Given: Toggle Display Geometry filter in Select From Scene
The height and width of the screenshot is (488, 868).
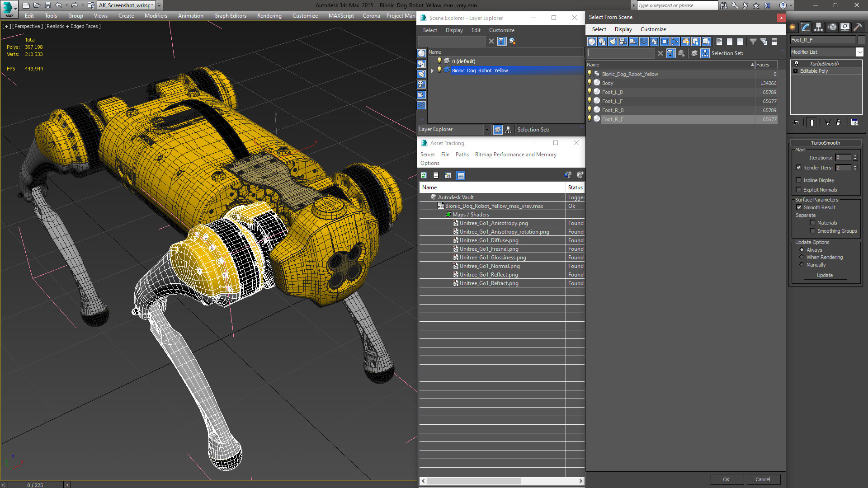Looking at the screenshot, I should [x=592, y=42].
